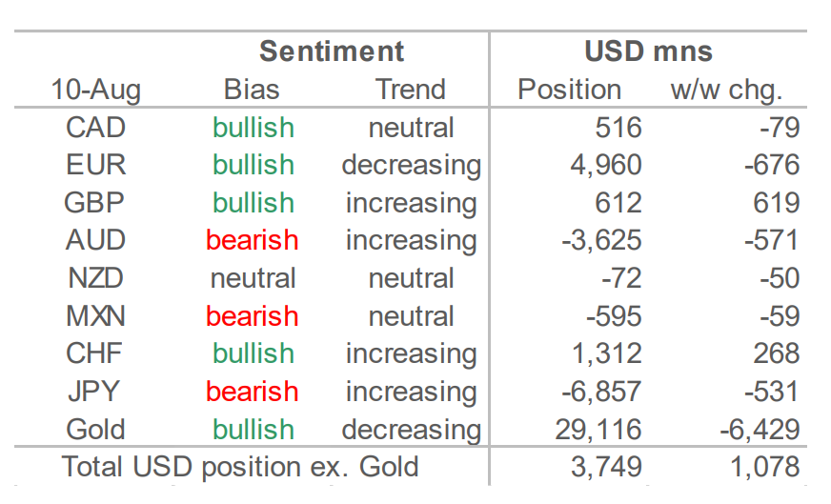Select the CHF weekly change 268
The height and width of the screenshot is (504, 831).
(x=777, y=354)
